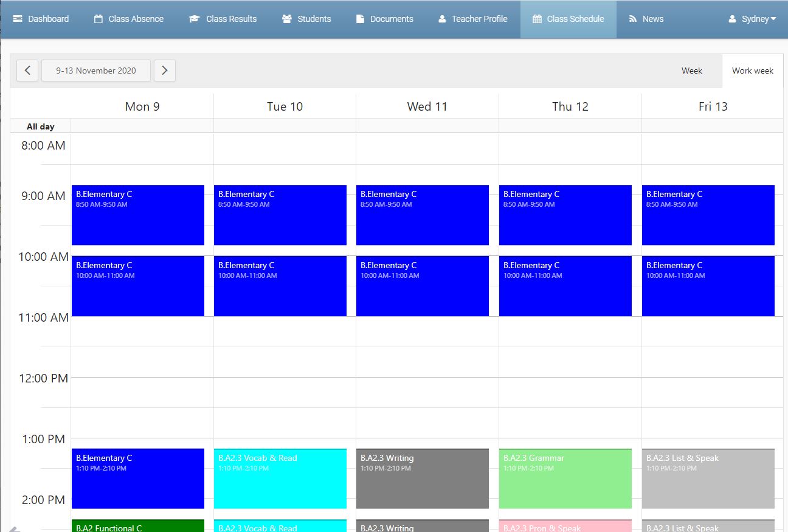
Task: Open the News feed icon
Action: click(632, 19)
